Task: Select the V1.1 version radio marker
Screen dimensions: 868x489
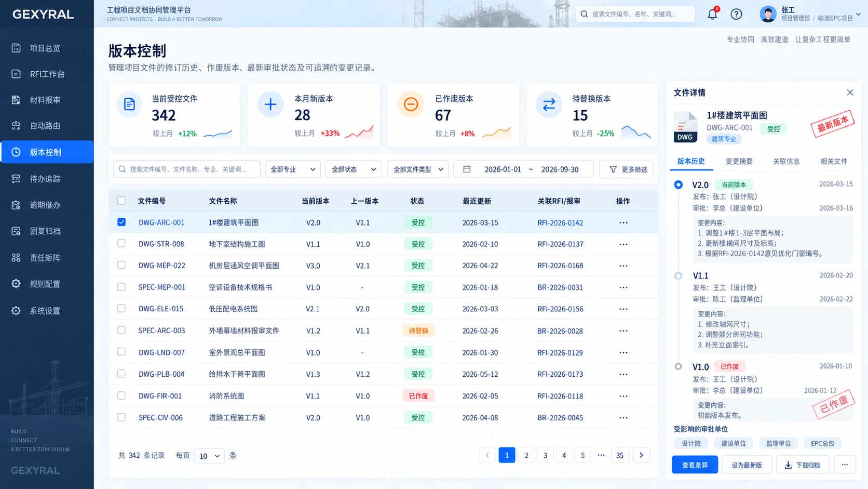Action: click(678, 275)
